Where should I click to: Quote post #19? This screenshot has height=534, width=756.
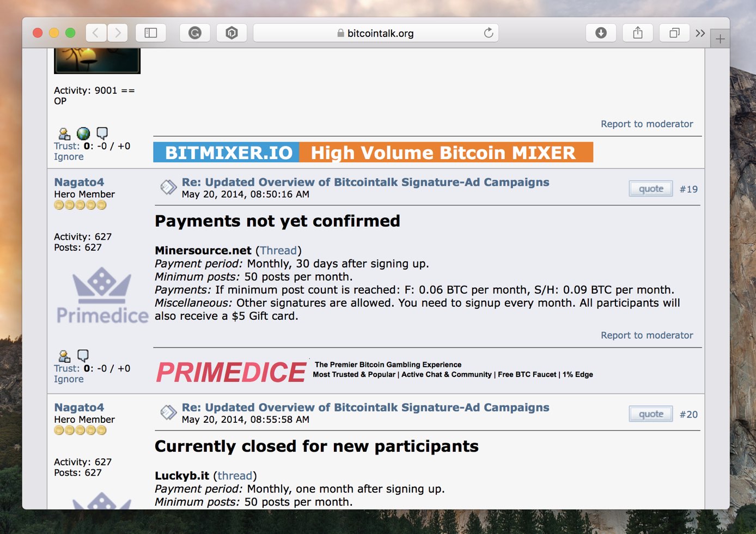click(x=651, y=189)
